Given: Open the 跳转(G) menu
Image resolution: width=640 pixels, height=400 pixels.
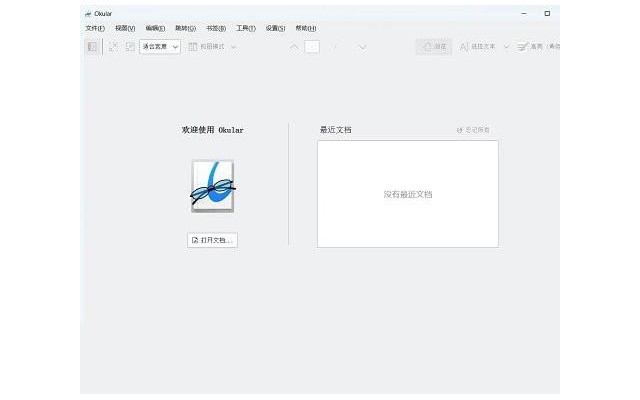Looking at the screenshot, I should click(185, 28).
